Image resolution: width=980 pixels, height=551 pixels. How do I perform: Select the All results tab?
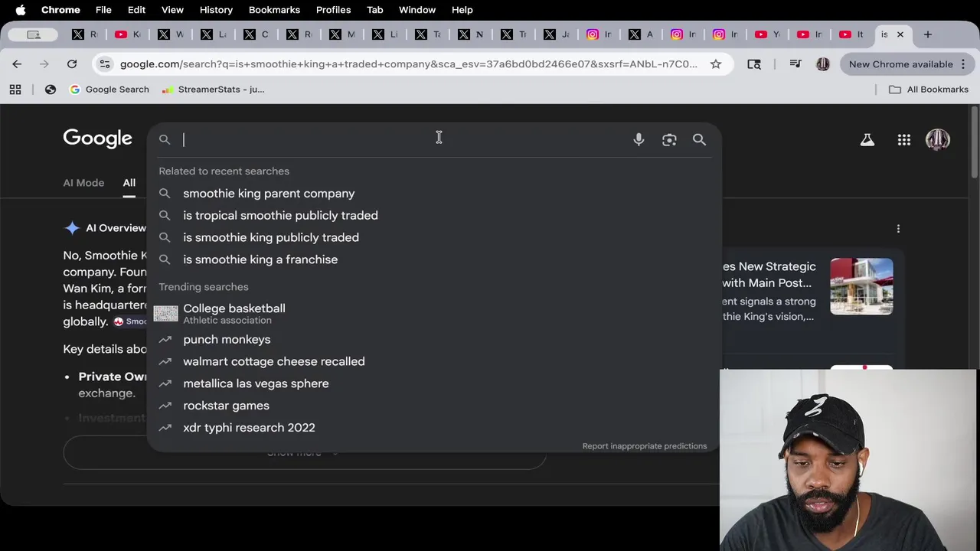click(129, 183)
